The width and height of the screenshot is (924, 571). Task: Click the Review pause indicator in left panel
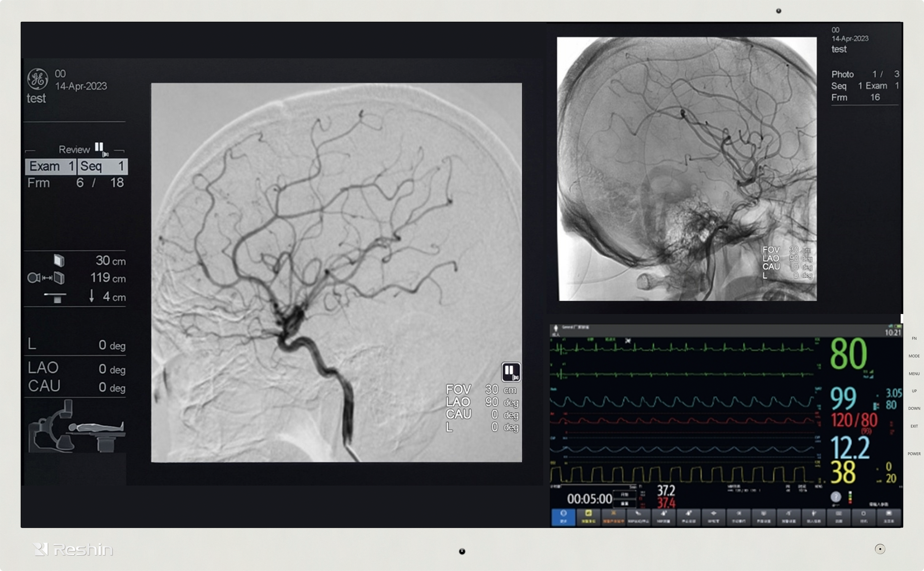point(100,147)
